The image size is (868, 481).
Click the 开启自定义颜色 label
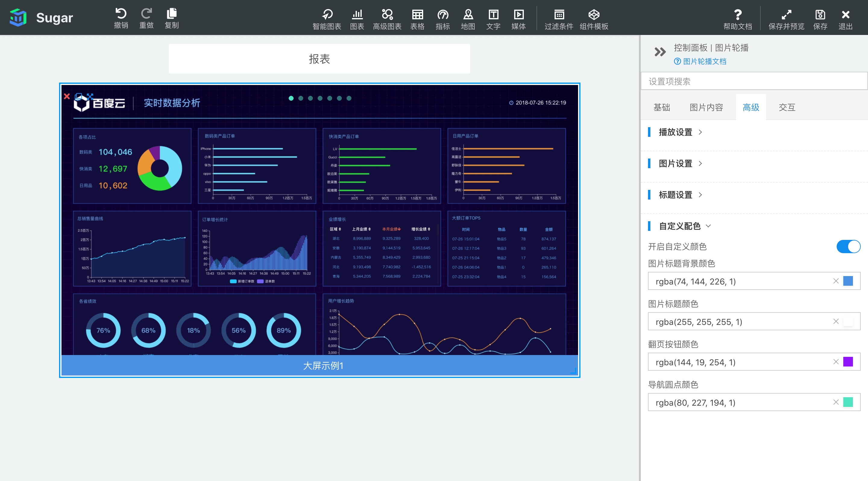coord(677,247)
